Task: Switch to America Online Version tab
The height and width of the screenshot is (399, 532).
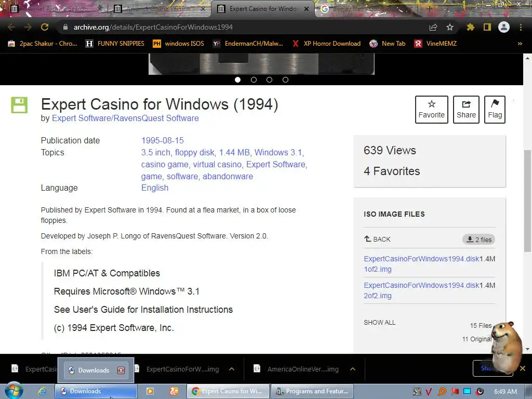Action: pyautogui.click(x=158, y=9)
